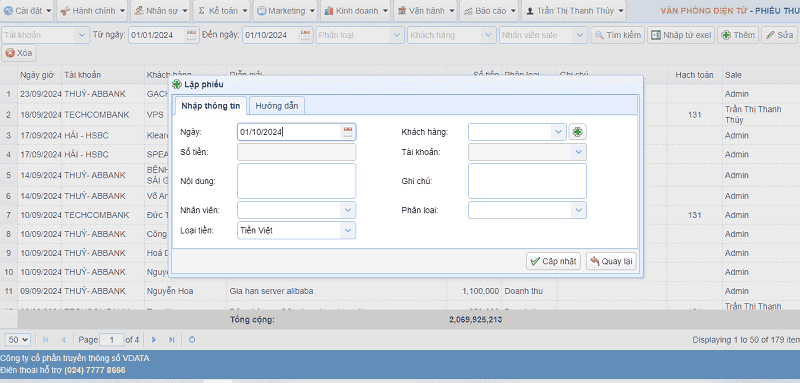Expand the Phân loại dropdown in dialog
The height and width of the screenshot is (383, 800).
point(578,210)
